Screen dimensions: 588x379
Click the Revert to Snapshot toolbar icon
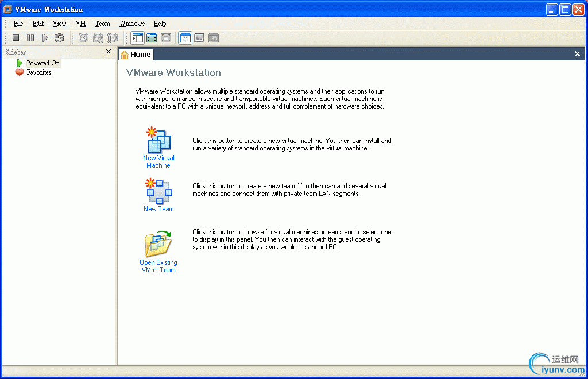point(98,38)
